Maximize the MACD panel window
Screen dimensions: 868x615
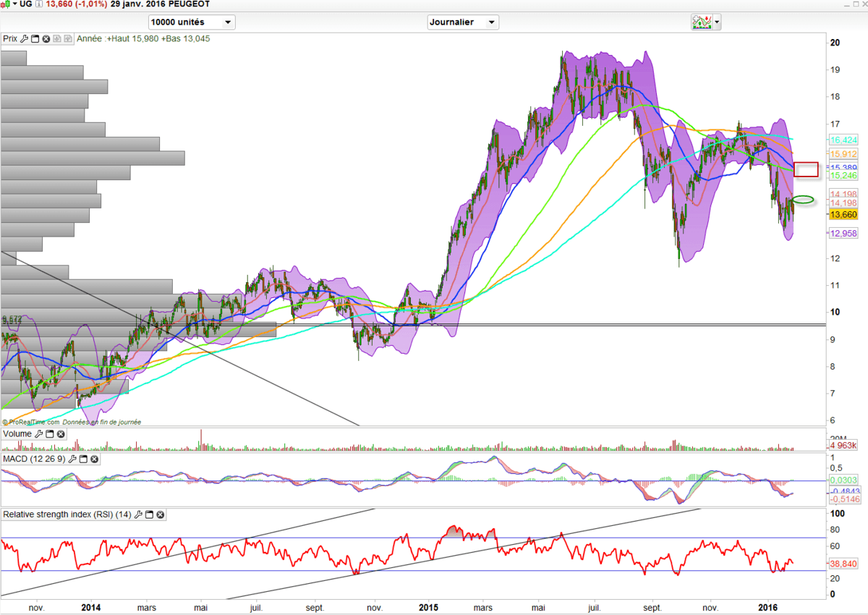coord(83,459)
